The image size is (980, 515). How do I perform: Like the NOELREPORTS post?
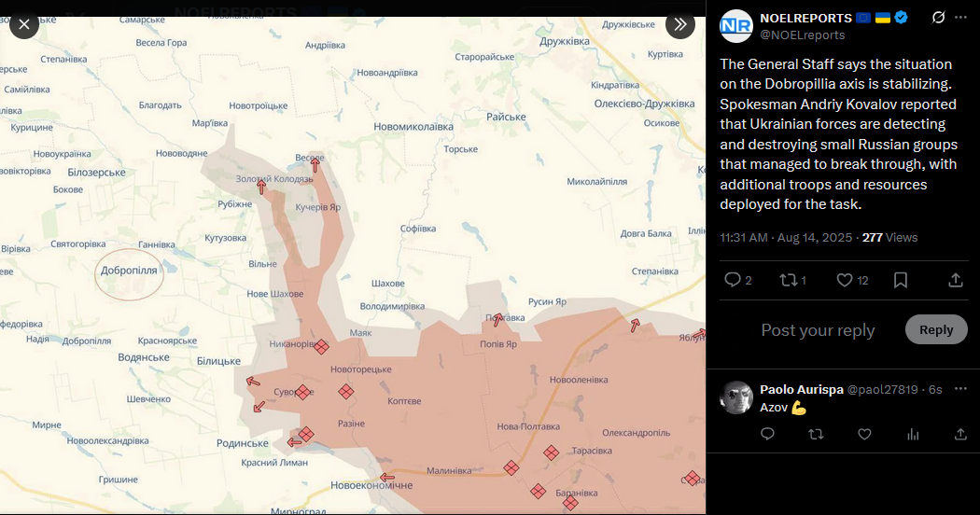(x=845, y=279)
